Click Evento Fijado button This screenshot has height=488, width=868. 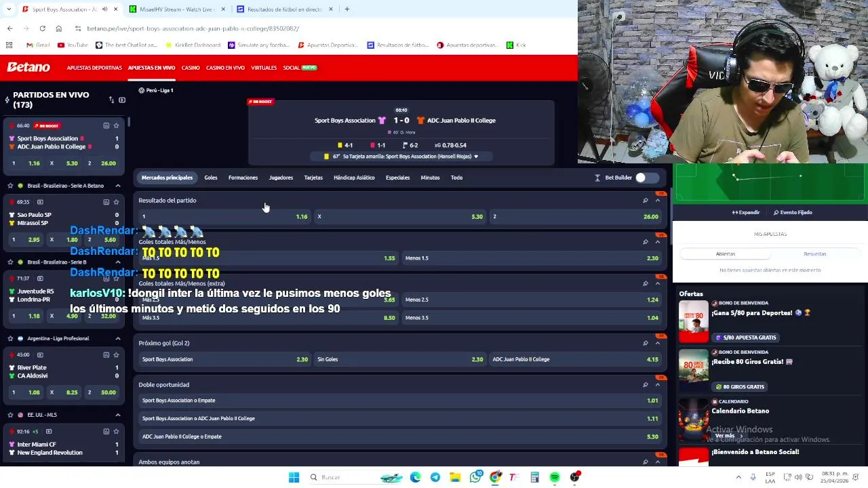[793, 212]
